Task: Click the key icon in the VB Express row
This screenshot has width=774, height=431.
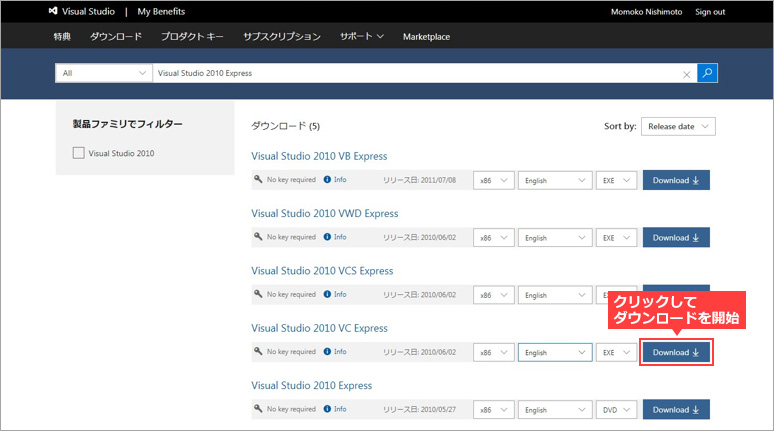Action: (258, 179)
